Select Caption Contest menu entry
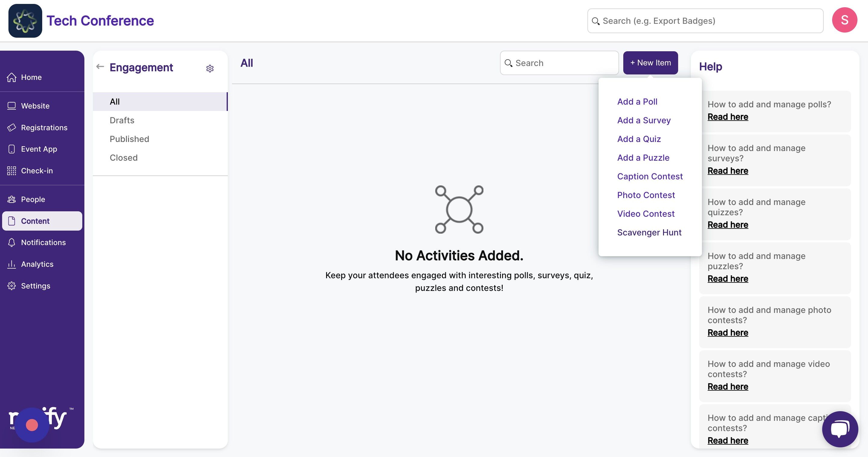This screenshot has height=457, width=868. pos(650,176)
